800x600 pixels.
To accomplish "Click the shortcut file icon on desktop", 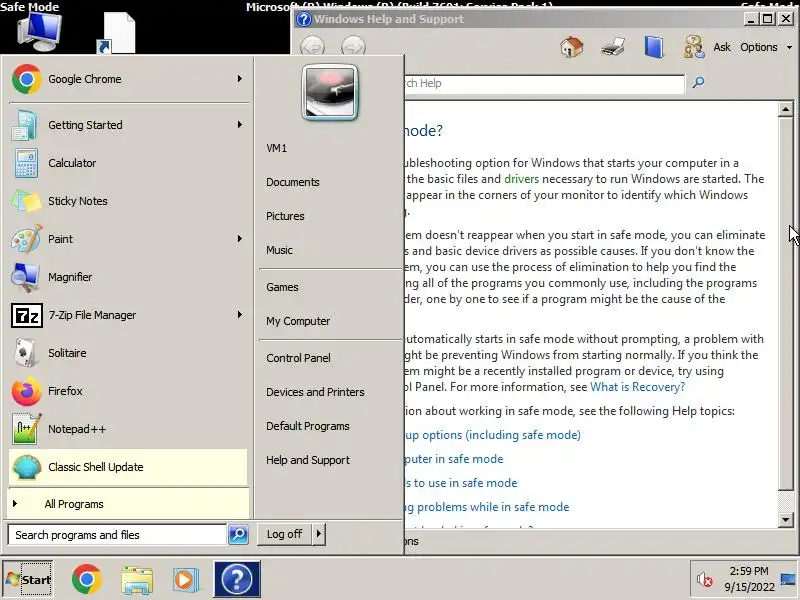I will point(117,33).
